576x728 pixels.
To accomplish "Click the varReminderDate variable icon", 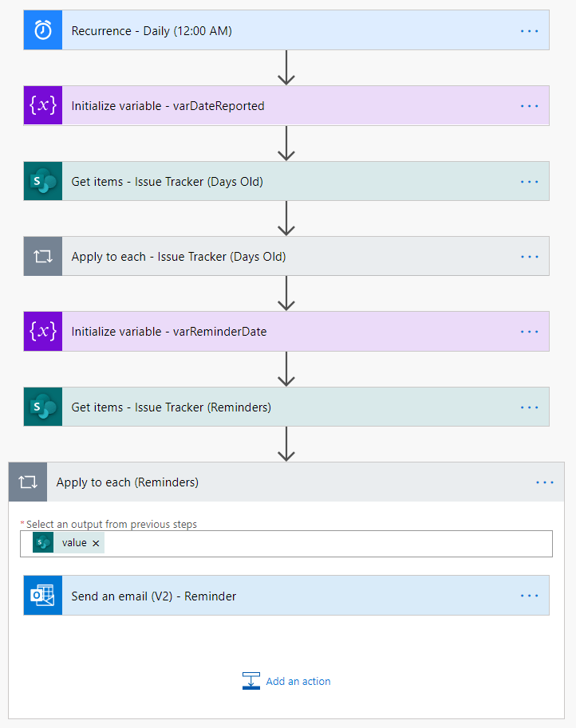I will 43,332.
